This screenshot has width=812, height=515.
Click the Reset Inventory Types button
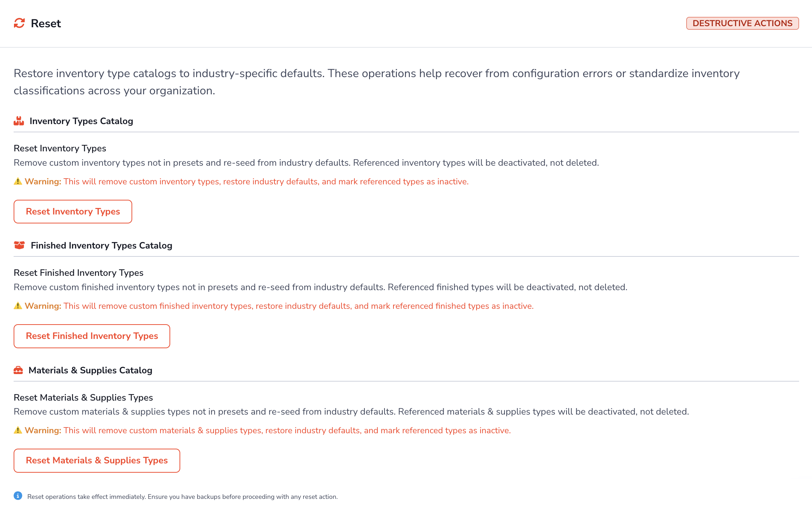click(x=73, y=212)
